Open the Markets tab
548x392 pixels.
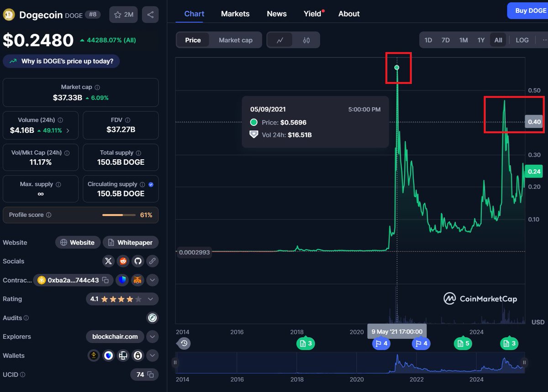pos(235,14)
